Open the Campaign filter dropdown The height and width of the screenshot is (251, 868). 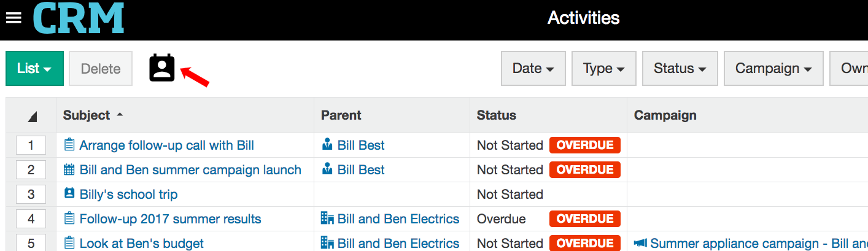(x=773, y=68)
